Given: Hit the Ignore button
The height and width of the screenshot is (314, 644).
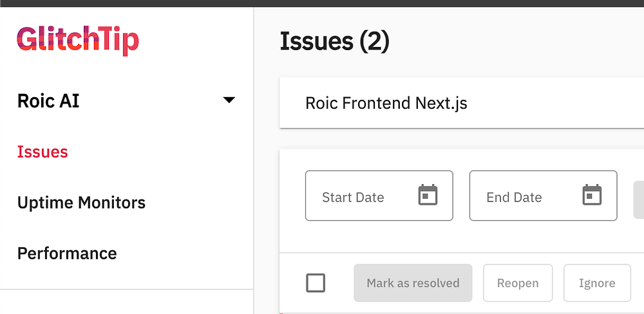Looking at the screenshot, I should pyautogui.click(x=596, y=283).
